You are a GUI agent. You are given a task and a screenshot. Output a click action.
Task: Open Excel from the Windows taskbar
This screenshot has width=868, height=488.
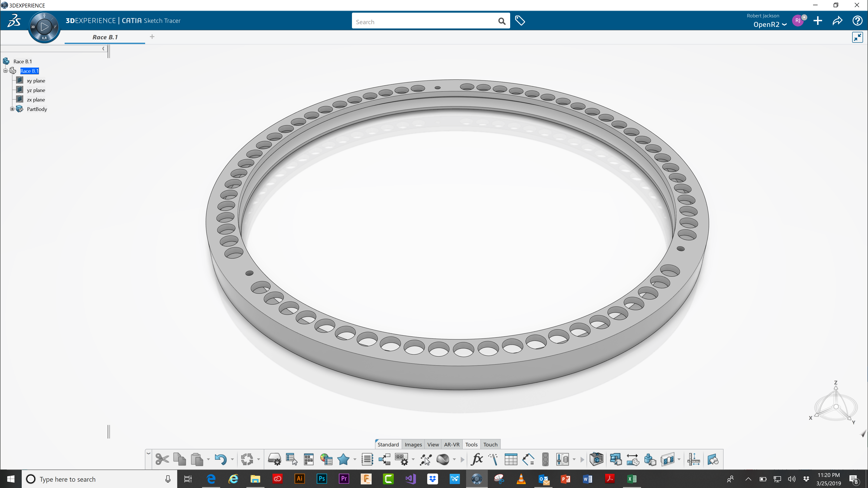pyautogui.click(x=631, y=479)
